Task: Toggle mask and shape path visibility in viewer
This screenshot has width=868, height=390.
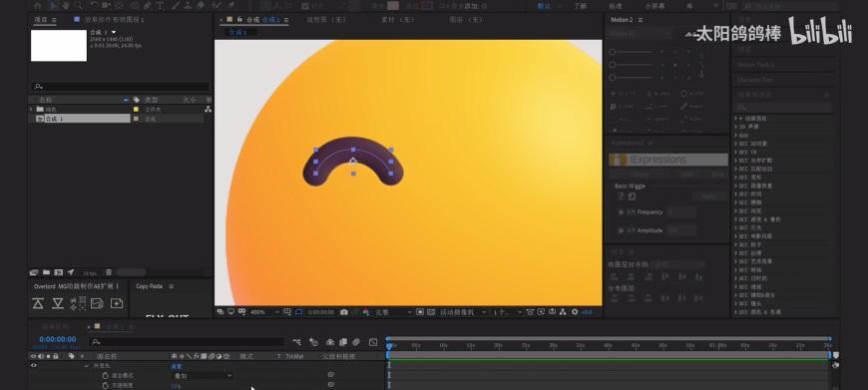Action: pos(299,312)
